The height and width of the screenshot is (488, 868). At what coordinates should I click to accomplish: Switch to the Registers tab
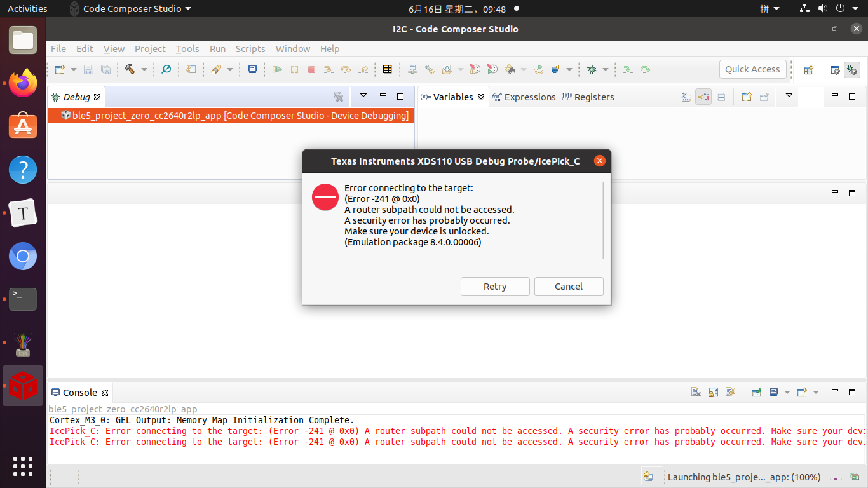(x=588, y=97)
